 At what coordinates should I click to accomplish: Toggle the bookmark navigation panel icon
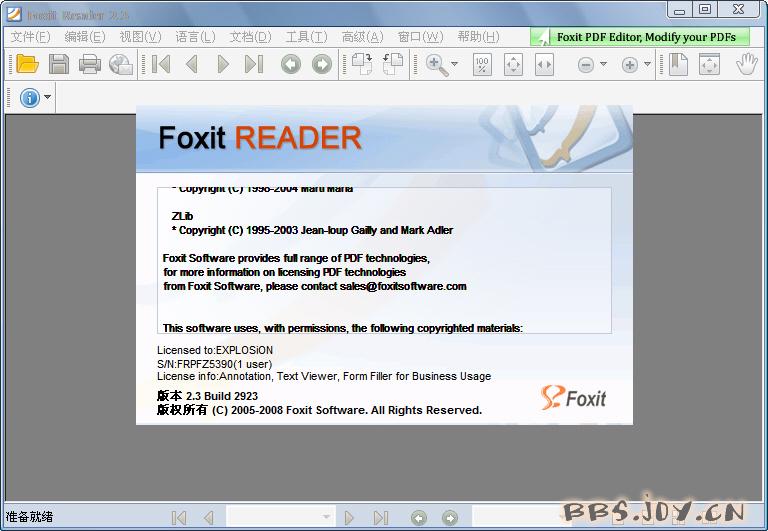(678, 64)
